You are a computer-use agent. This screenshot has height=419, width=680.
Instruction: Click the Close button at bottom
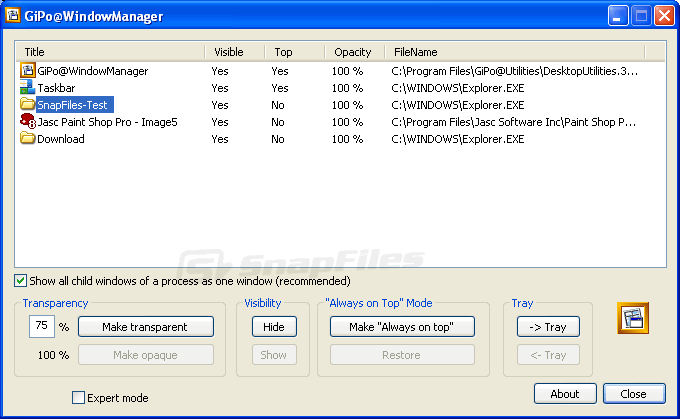[x=634, y=393]
